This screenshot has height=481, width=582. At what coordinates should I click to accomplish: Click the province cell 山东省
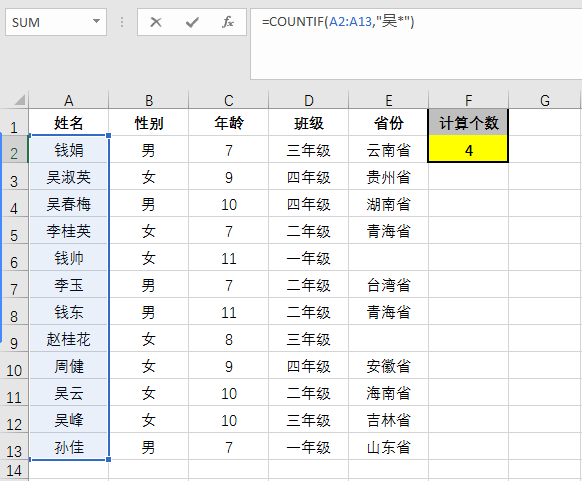[x=388, y=446]
